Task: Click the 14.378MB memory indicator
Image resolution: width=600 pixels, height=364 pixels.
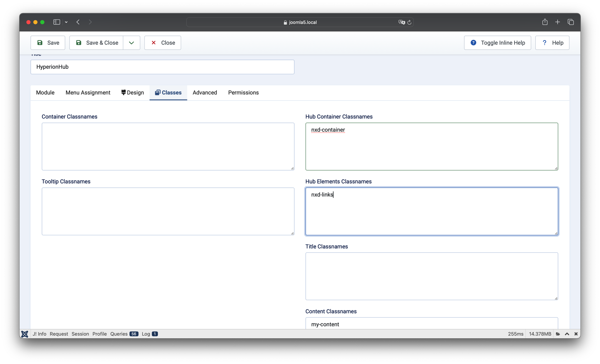Action: [x=540, y=334]
